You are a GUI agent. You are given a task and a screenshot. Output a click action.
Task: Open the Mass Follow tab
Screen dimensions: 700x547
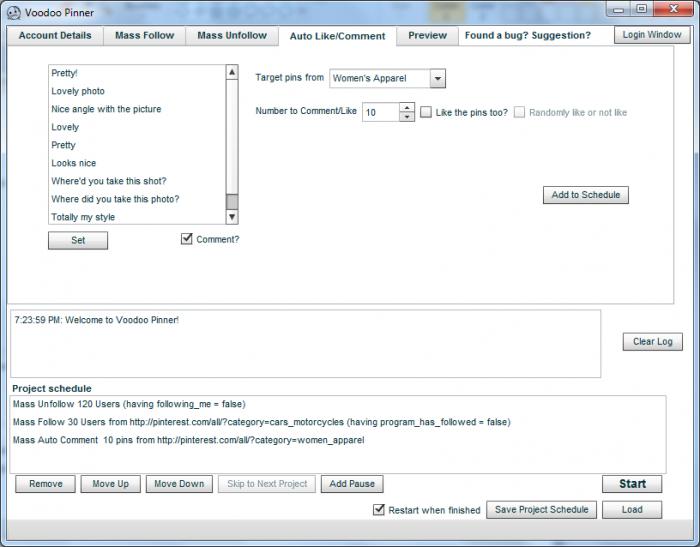click(145, 36)
